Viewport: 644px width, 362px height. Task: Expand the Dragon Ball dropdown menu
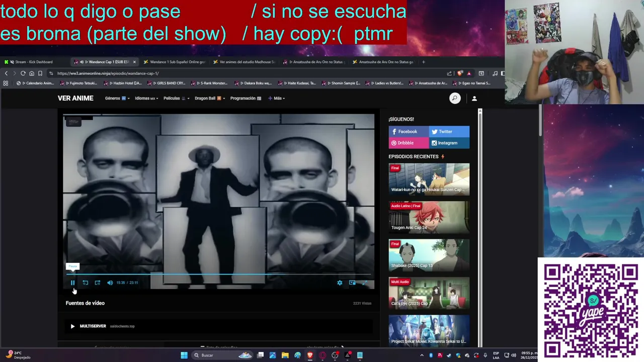coord(210,98)
